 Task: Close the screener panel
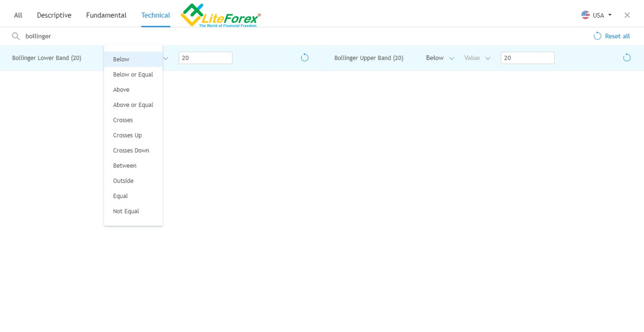(x=627, y=15)
